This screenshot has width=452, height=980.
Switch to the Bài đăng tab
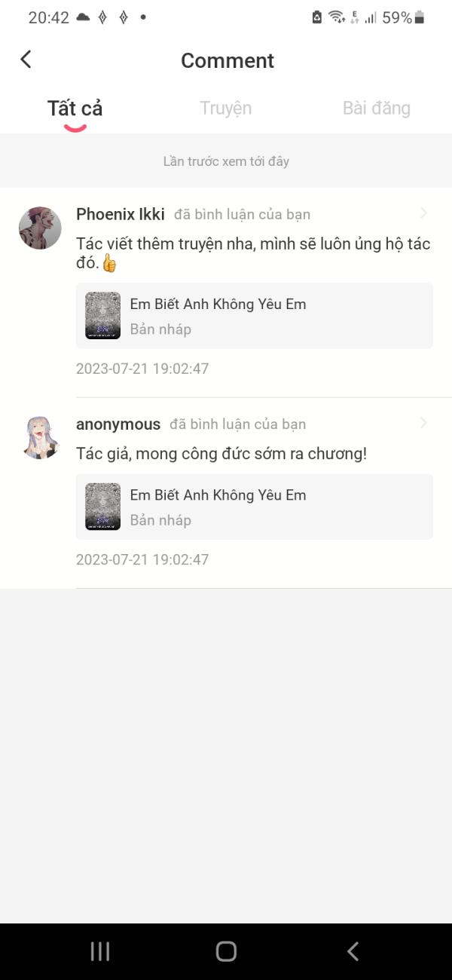coord(376,109)
